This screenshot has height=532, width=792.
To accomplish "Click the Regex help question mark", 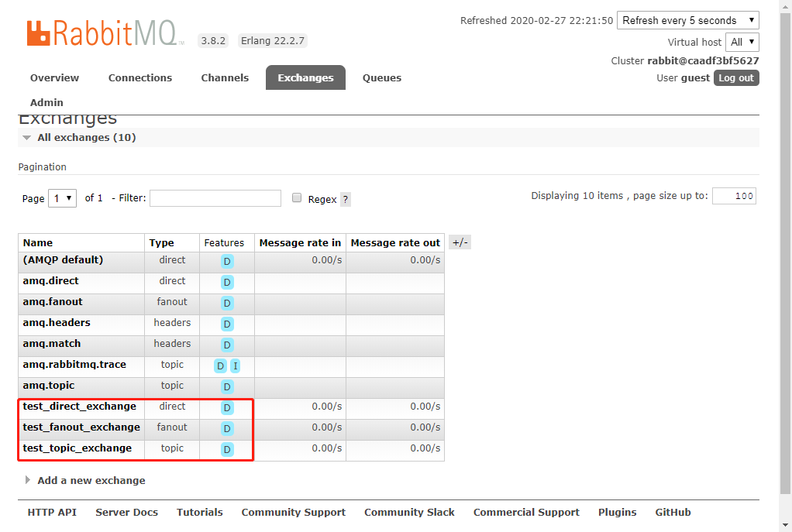I will tap(346, 199).
